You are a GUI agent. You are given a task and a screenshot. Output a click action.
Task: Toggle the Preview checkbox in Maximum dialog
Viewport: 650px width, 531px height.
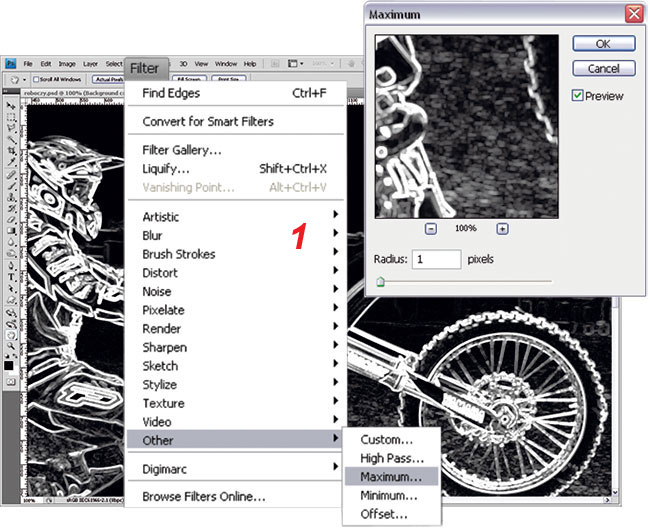point(579,96)
